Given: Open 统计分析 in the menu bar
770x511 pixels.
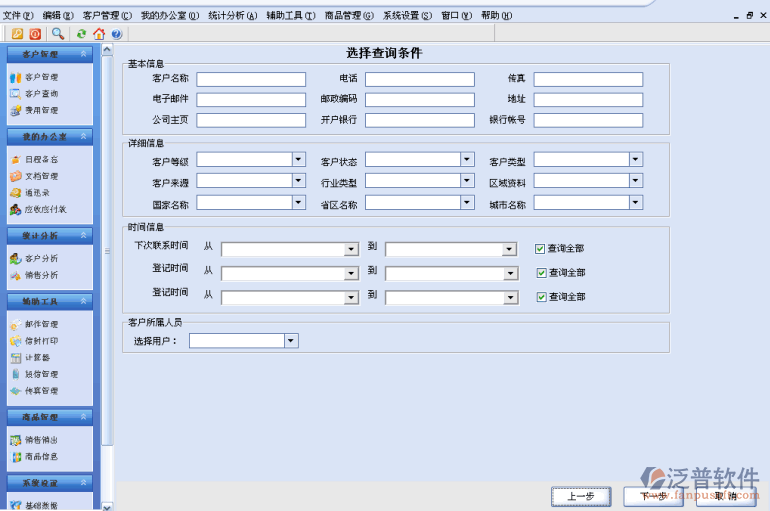Looking at the screenshot, I should (x=233, y=15).
